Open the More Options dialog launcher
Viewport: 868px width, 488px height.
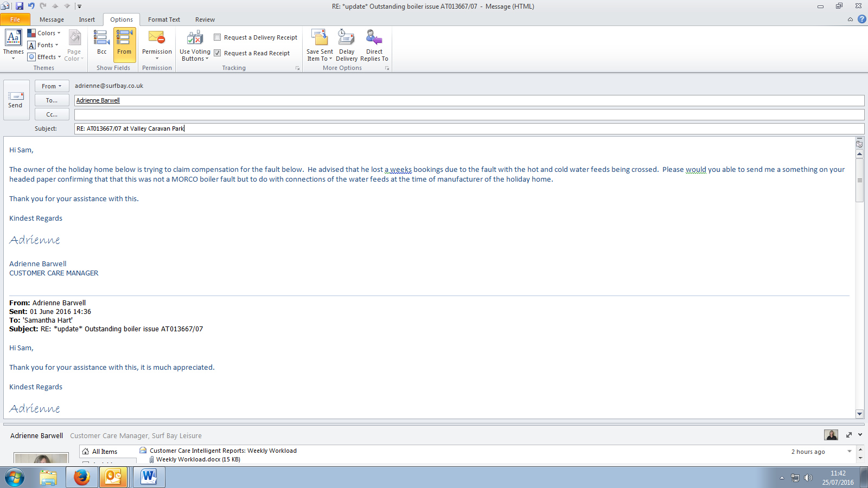tap(387, 68)
